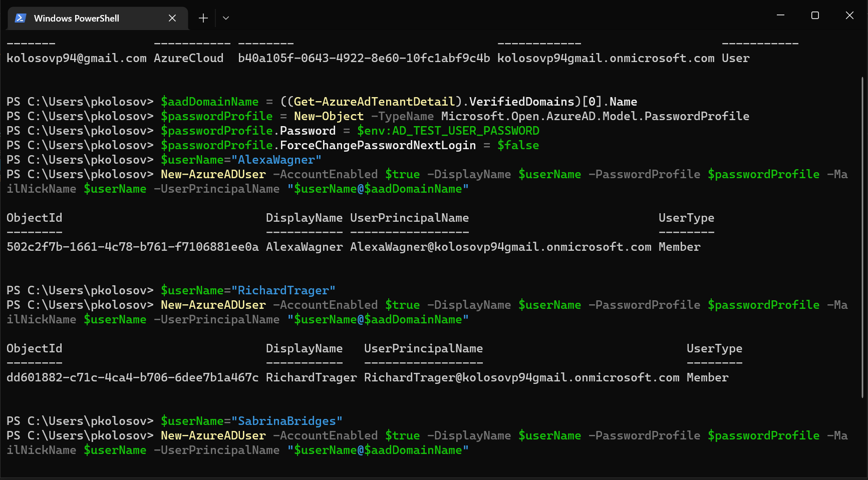Image resolution: width=868 pixels, height=480 pixels.
Task: Click the RichardTrager ObjectId value
Action: (133, 377)
